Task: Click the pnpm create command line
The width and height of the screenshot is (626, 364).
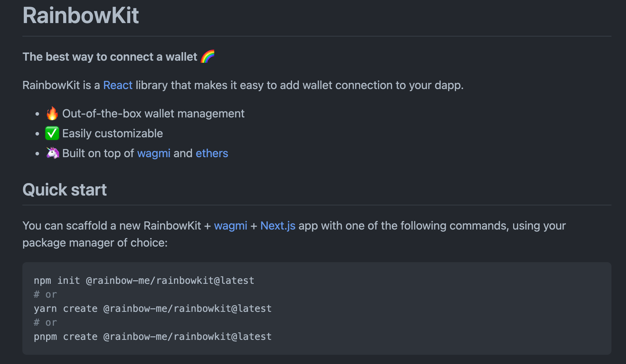Action: 153,337
